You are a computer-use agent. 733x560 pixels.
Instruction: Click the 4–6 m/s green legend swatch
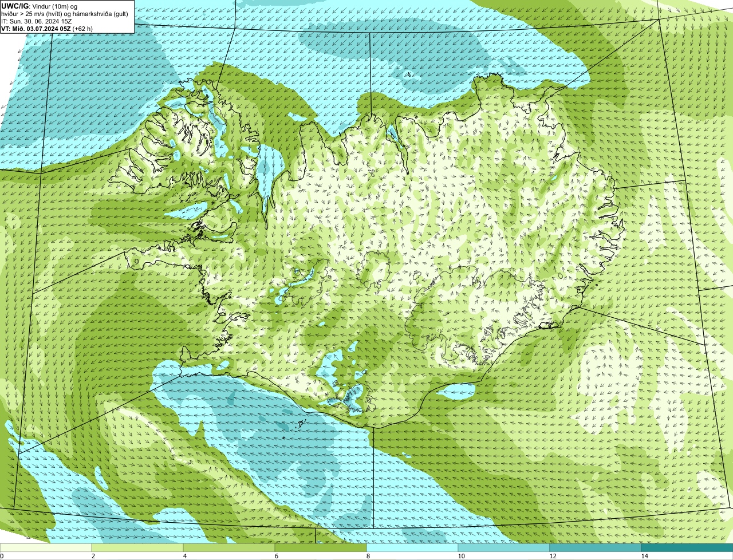(229, 548)
